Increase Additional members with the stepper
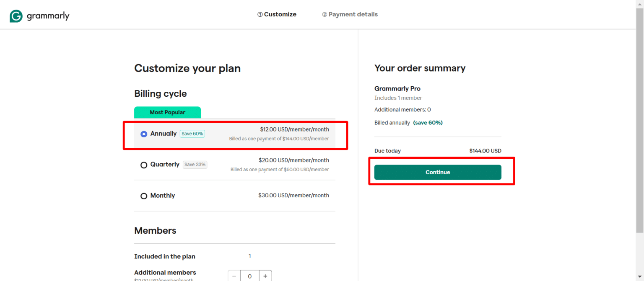Image resolution: width=644 pixels, height=281 pixels. (265, 276)
